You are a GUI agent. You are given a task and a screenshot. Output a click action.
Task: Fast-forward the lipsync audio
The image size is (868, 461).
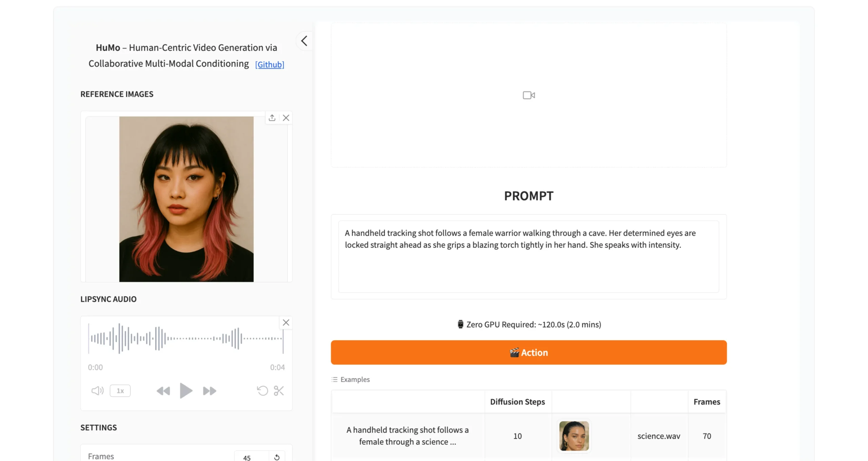210,391
